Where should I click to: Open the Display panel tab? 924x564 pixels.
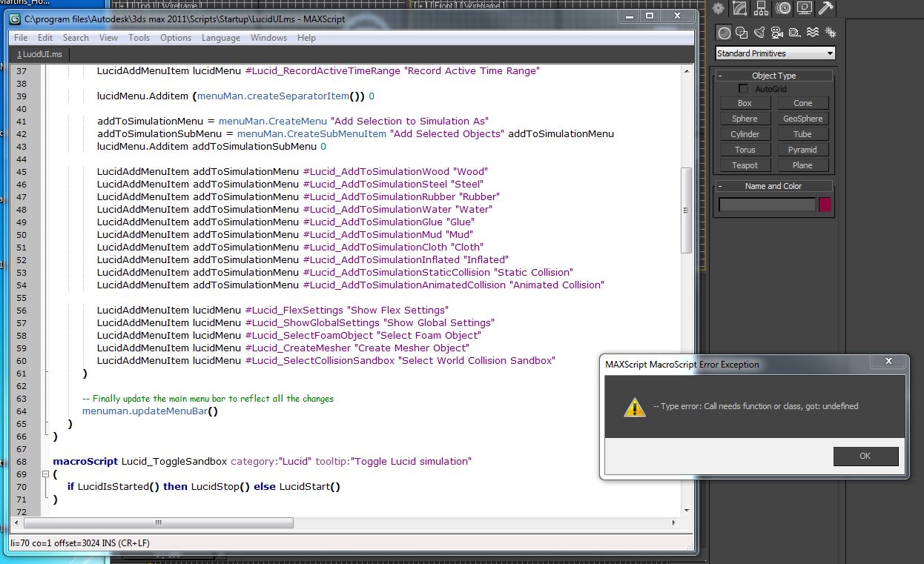click(805, 9)
